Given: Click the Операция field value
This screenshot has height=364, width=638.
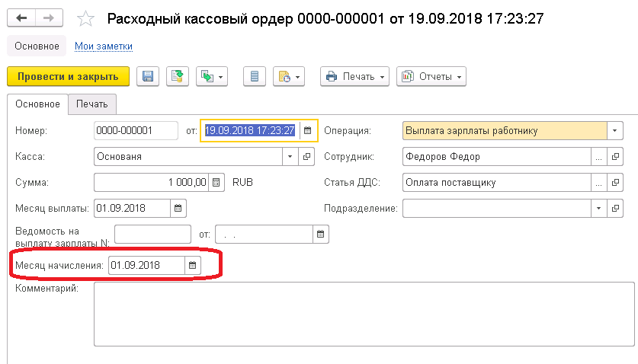Looking at the screenshot, I should pos(505,130).
